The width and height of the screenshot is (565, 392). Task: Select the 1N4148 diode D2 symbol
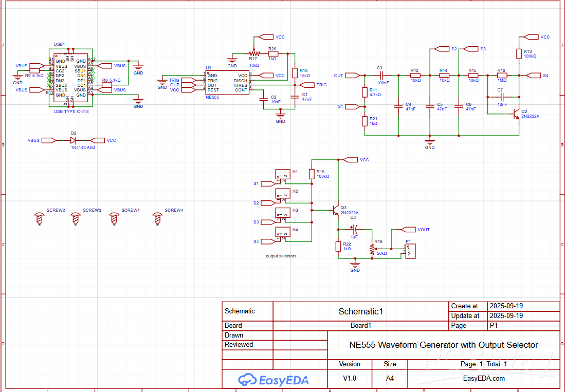click(73, 140)
